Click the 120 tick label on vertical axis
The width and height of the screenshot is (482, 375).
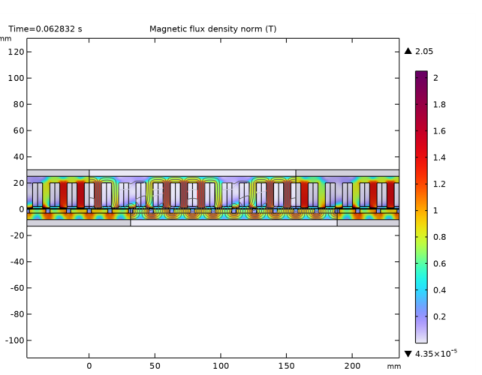(x=16, y=52)
